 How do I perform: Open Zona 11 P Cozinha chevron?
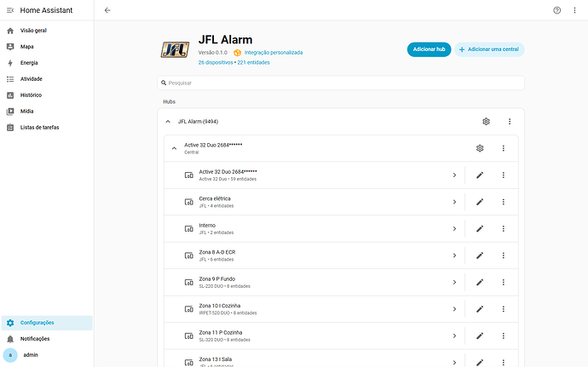(454, 335)
